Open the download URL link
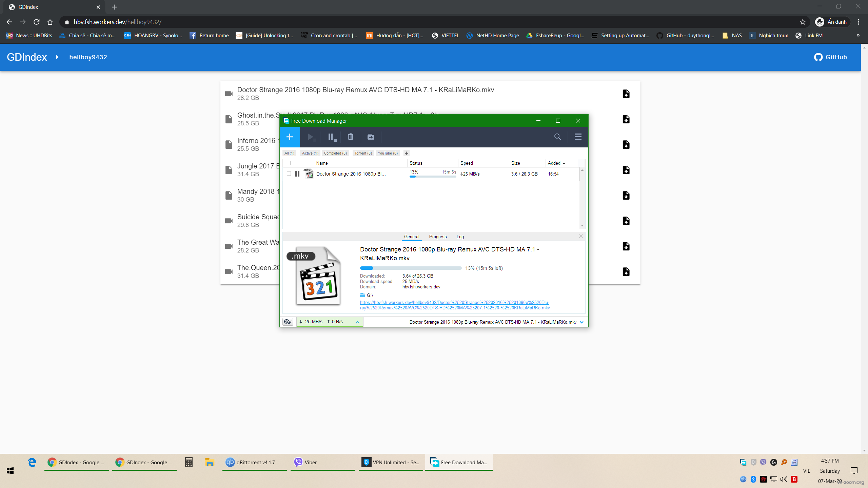Screen dimensions: 868x488 coord(455,305)
